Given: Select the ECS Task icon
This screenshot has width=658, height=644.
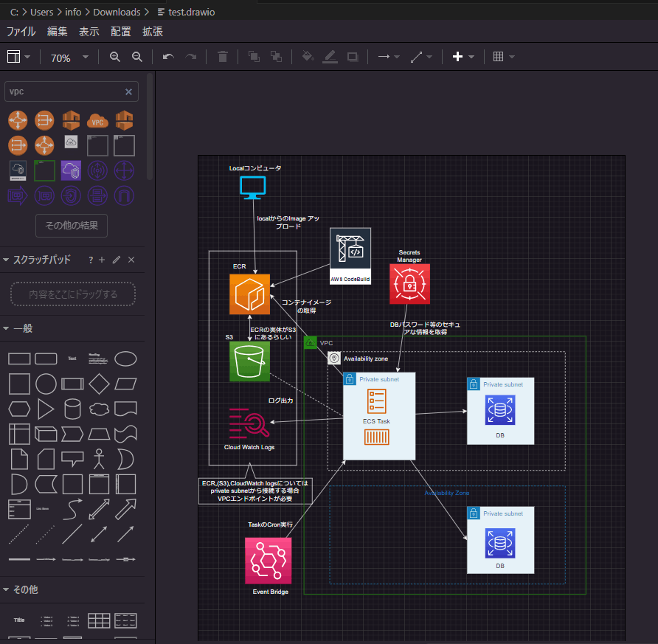Looking at the screenshot, I should 376,401.
